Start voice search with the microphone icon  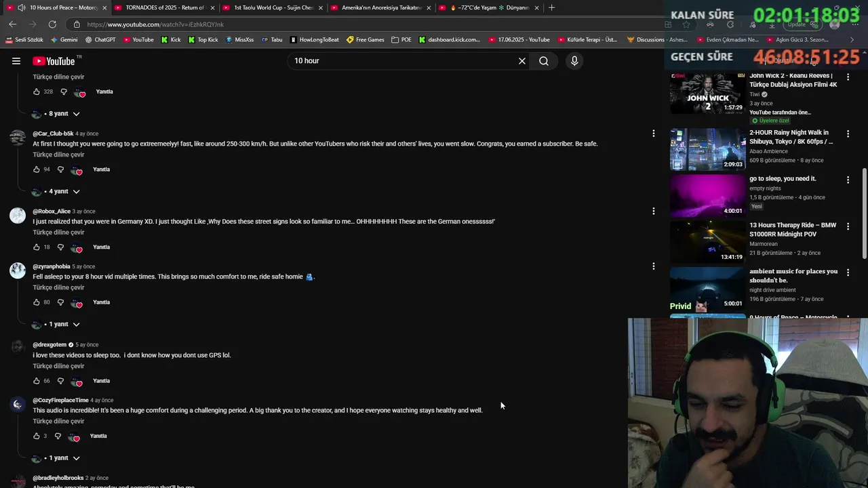pos(574,61)
